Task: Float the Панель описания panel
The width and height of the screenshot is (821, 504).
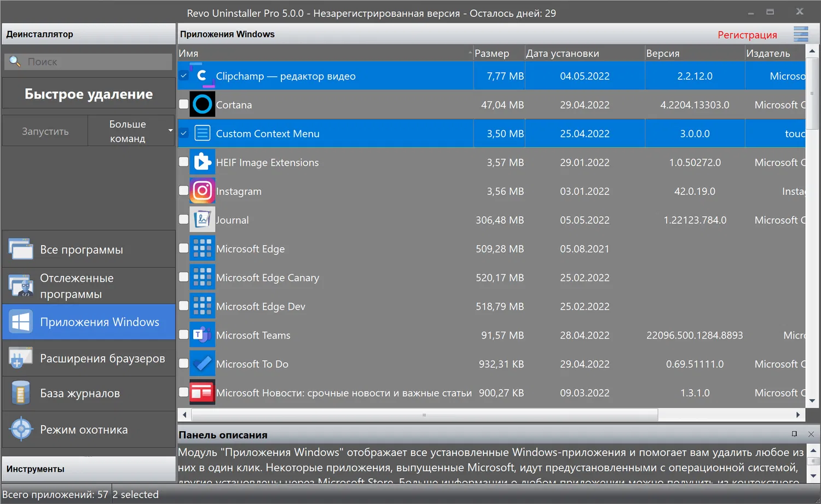Action: tap(794, 434)
